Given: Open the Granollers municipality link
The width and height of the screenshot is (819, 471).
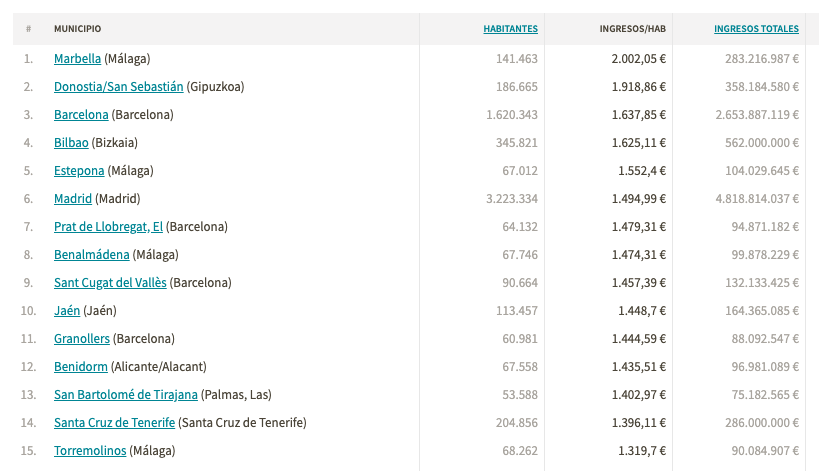Looking at the screenshot, I should coord(81,339).
